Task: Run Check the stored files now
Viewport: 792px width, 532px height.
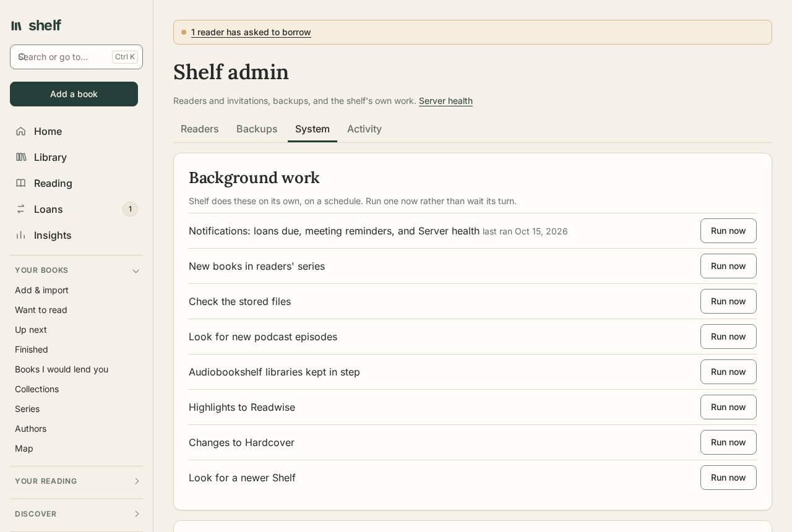Action: 728,301
